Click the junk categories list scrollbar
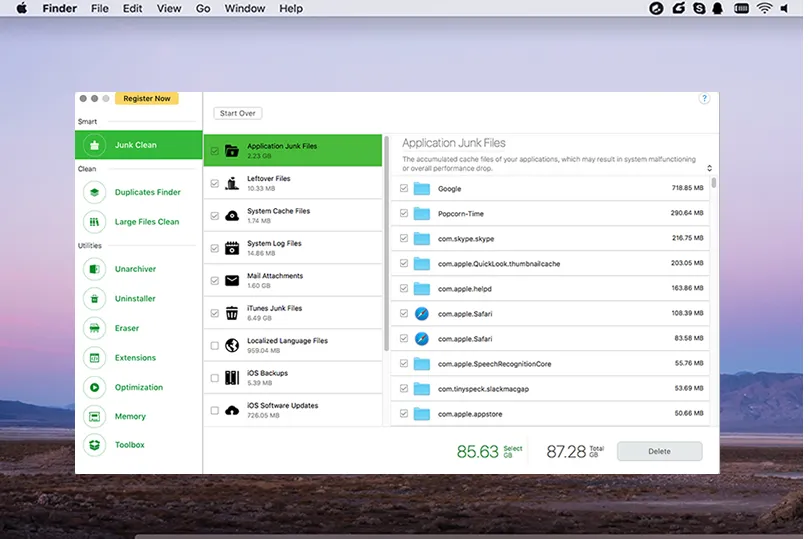Image resolution: width=808 pixels, height=539 pixels. click(386, 250)
